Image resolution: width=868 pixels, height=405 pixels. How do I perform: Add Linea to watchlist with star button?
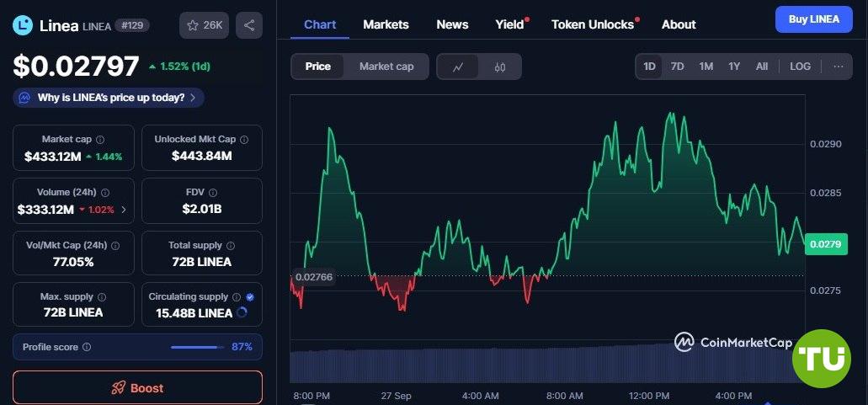pyautogui.click(x=204, y=25)
